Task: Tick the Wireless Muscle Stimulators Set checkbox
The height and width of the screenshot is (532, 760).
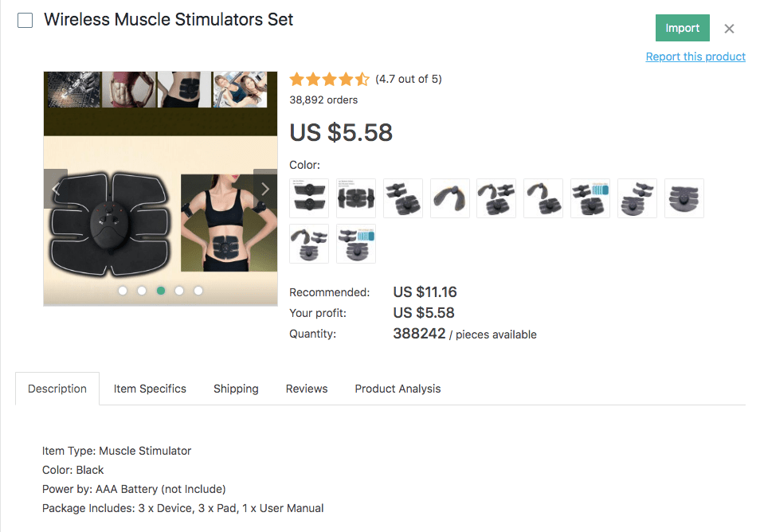Action: click(25, 21)
